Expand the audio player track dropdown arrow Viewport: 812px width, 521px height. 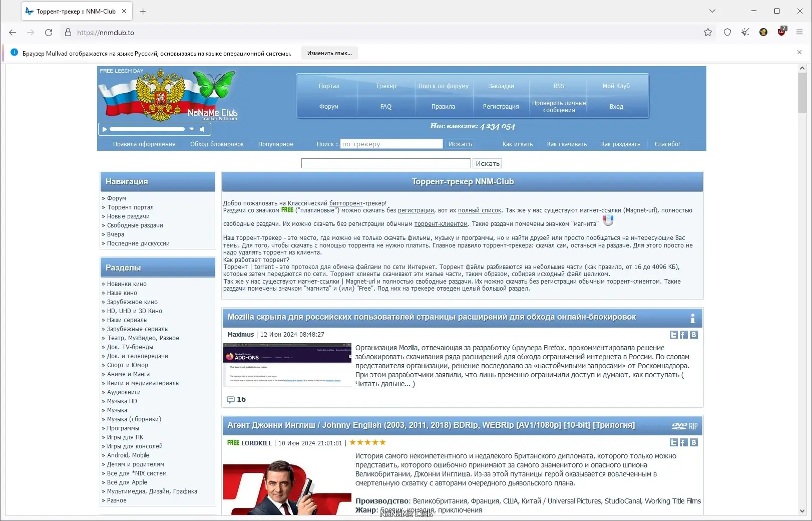tap(191, 129)
